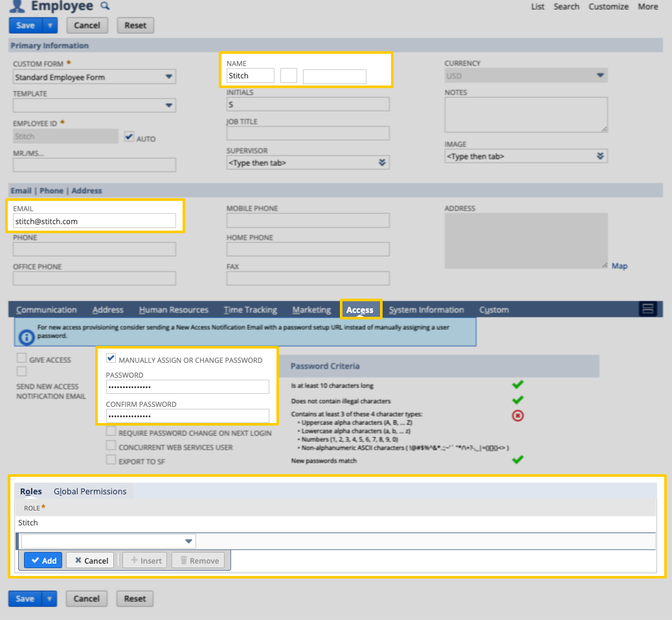The image size is (672, 620).
Task: Open the role selection dropdown in sublist
Action: [188, 540]
